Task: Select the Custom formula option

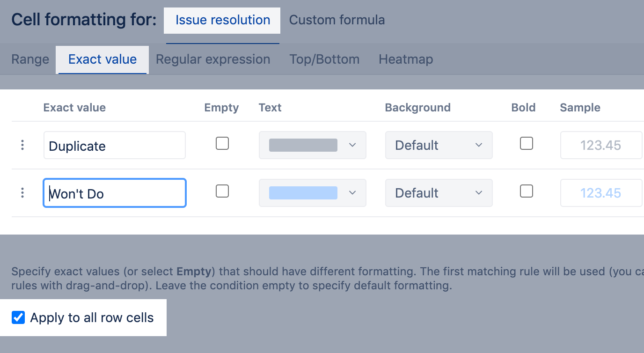Action: pos(337,20)
